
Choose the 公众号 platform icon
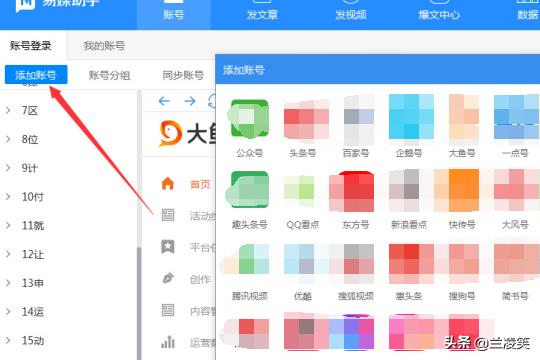point(249,119)
